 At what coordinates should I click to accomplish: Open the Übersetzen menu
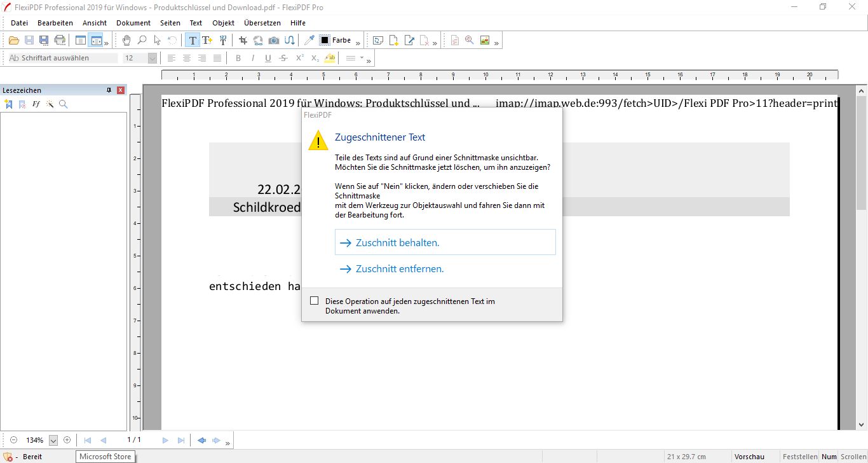[x=262, y=23]
